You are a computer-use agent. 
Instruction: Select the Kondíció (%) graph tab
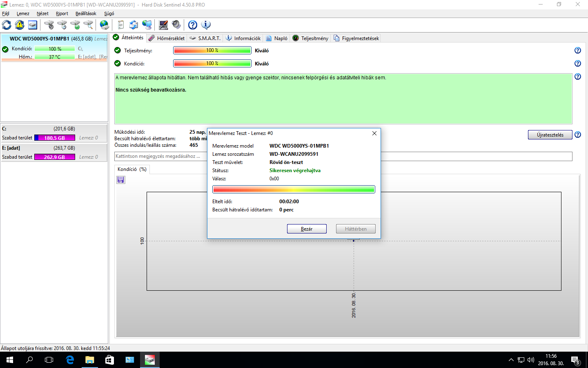tap(132, 169)
